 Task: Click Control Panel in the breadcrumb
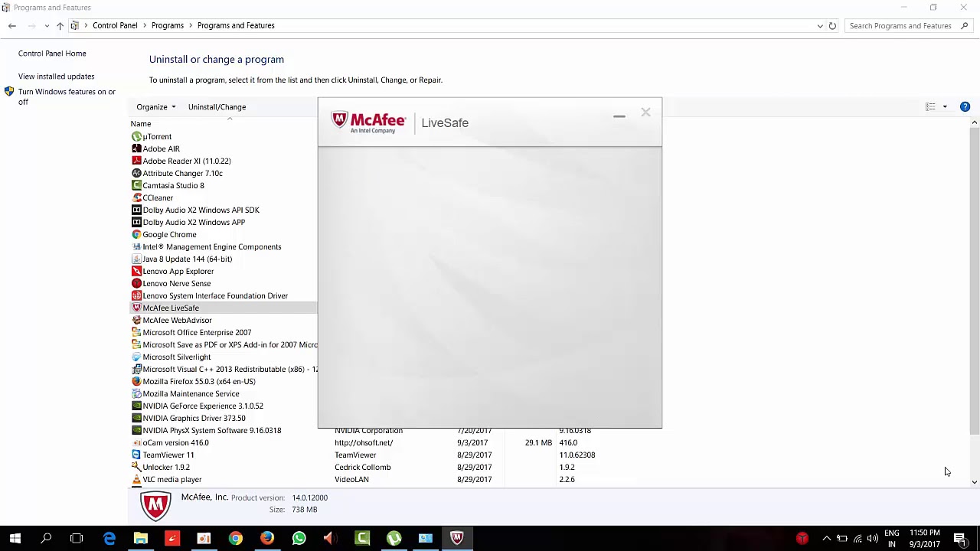[115, 25]
